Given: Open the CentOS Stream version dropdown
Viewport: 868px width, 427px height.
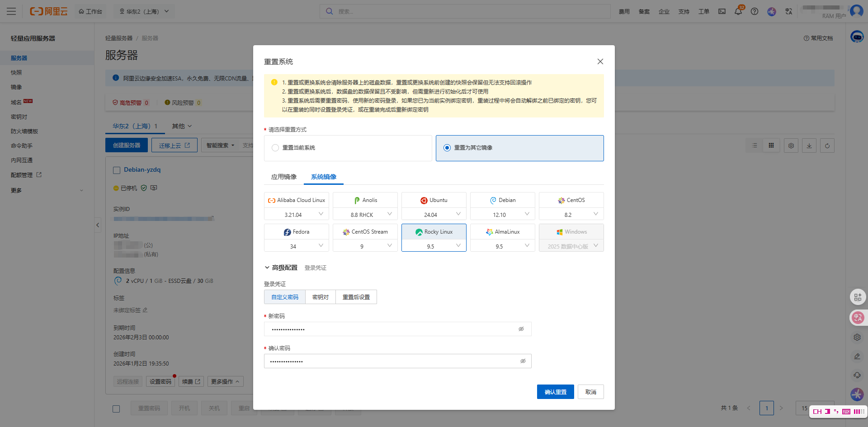Looking at the screenshot, I should [365, 246].
